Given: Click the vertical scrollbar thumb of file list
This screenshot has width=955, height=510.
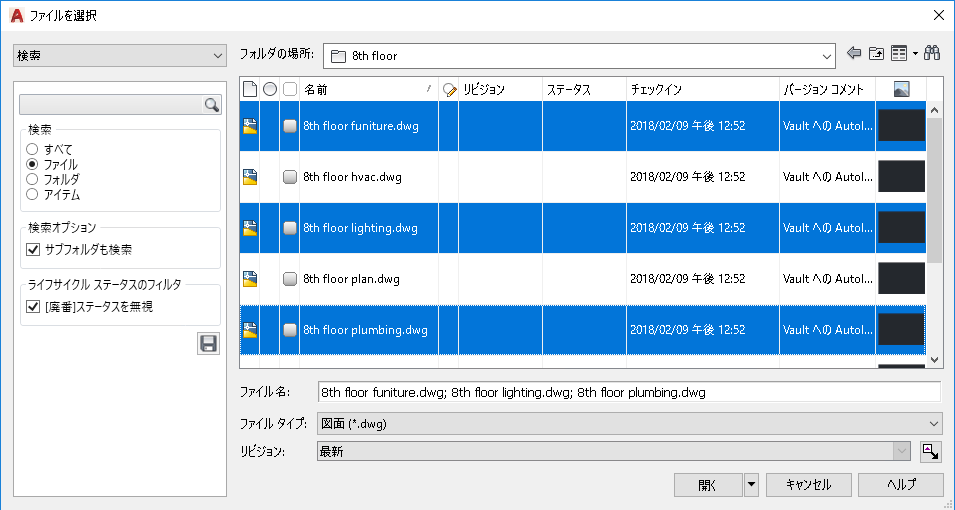Looking at the screenshot, I should point(934,190).
